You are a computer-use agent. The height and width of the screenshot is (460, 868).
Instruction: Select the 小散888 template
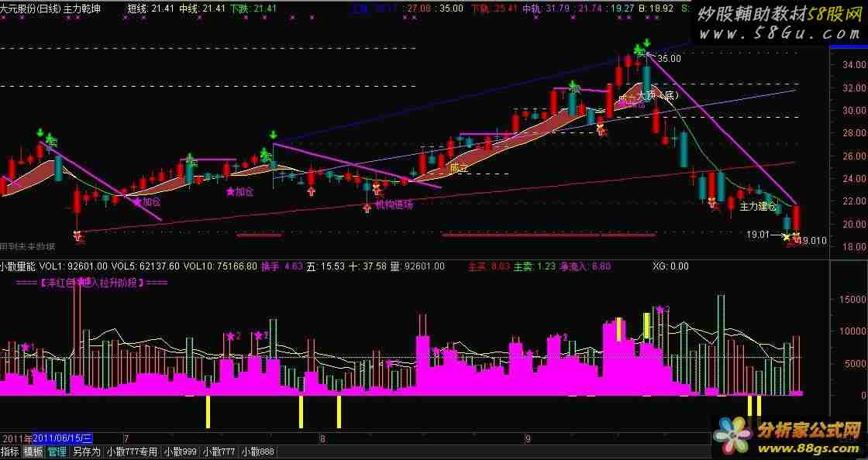click(x=257, y=452)
